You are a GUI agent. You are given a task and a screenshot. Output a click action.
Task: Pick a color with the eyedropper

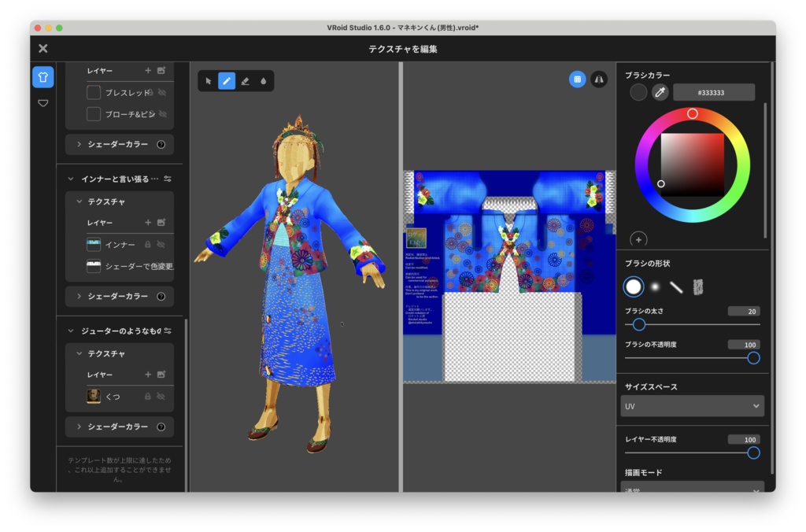tap(660, 93)
